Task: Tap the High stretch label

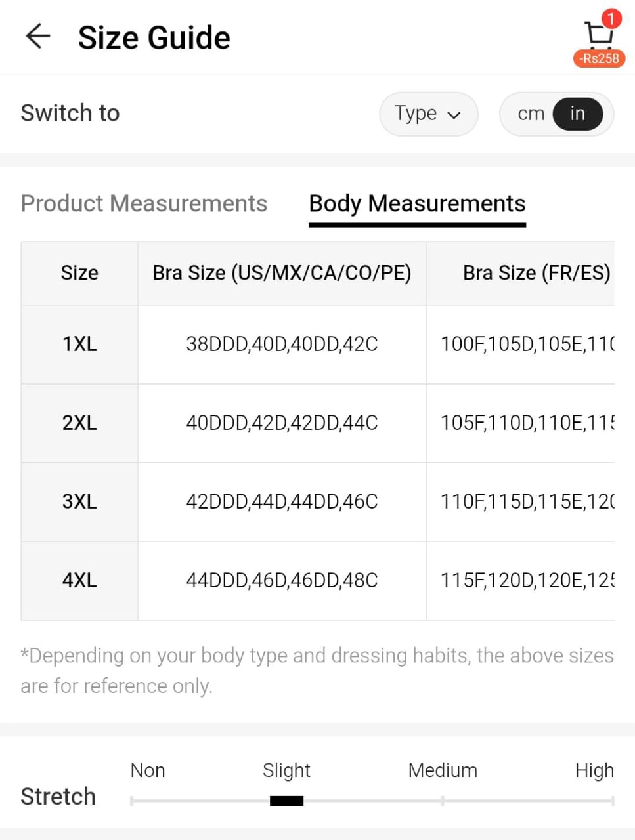Action: click(594, 770)
